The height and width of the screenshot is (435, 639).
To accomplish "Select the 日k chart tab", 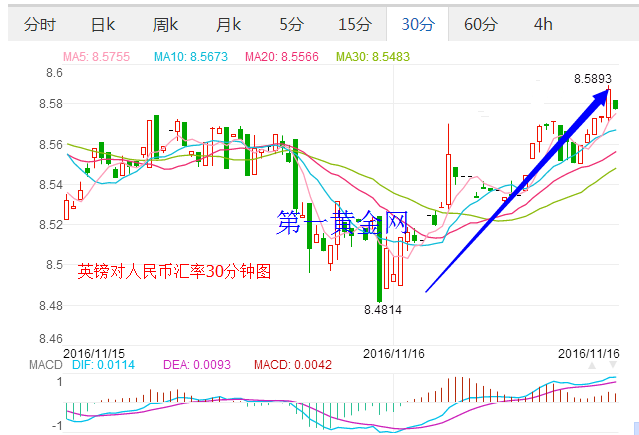I will [x=103, y=24].
